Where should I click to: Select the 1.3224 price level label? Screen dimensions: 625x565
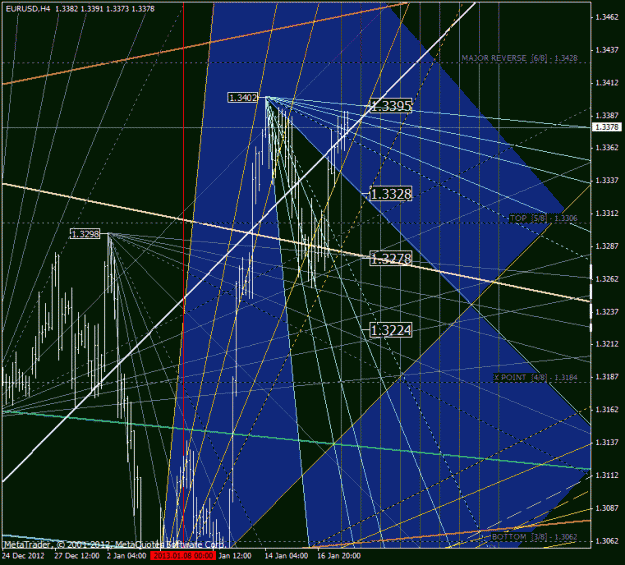click(391, 330)
